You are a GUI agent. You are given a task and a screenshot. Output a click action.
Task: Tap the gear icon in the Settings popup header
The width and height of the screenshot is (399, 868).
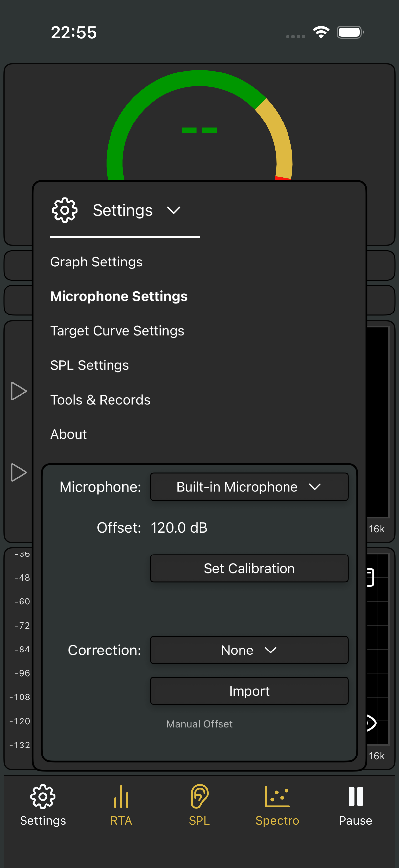coord(65,210)
